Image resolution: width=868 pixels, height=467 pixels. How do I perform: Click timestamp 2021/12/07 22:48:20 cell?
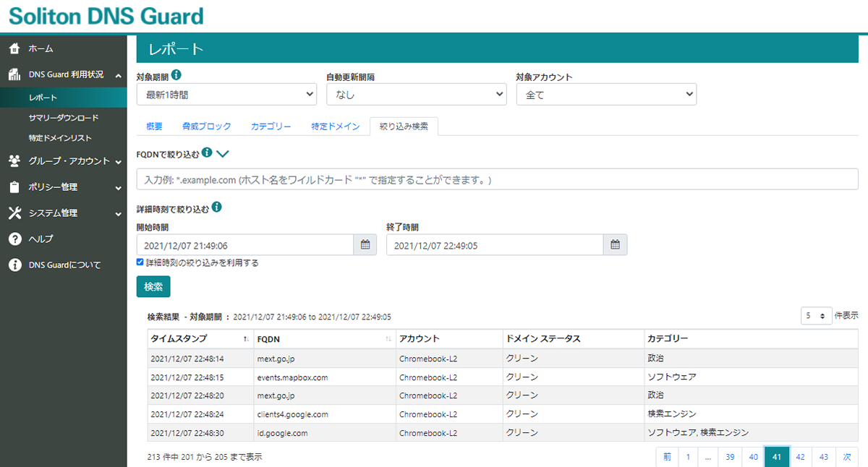pyautogui.click(x=200, y=395)
